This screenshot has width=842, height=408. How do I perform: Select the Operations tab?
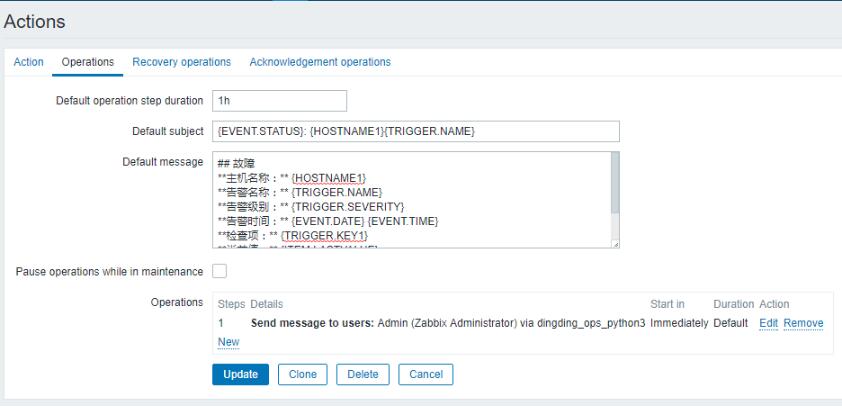(x=88, y=62)
